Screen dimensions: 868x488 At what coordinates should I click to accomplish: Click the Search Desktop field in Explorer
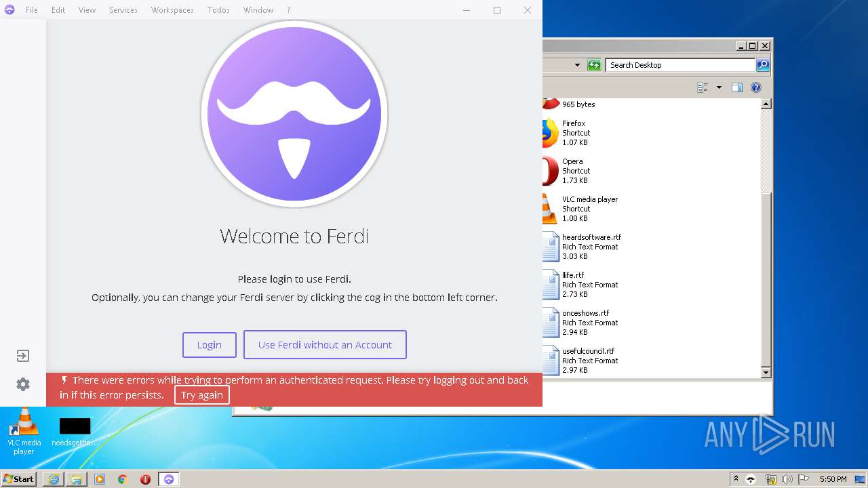pos(680,65)
